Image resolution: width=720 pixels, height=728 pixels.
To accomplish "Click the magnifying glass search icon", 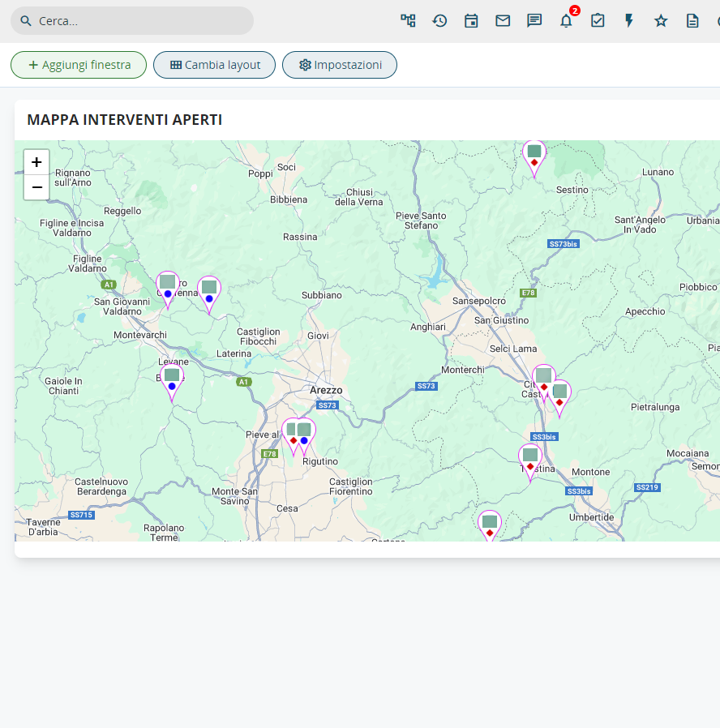I will (26, 21).
